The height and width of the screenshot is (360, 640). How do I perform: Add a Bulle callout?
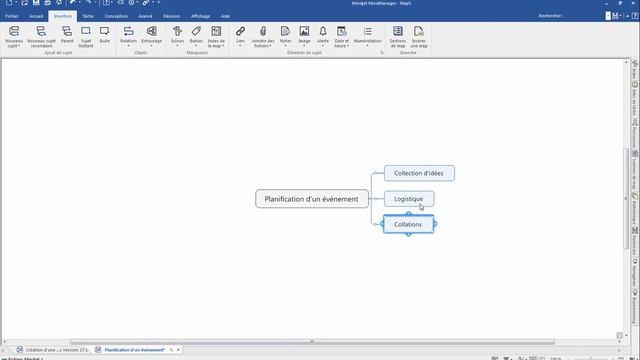pyautogui.click(x=104, y=35)
